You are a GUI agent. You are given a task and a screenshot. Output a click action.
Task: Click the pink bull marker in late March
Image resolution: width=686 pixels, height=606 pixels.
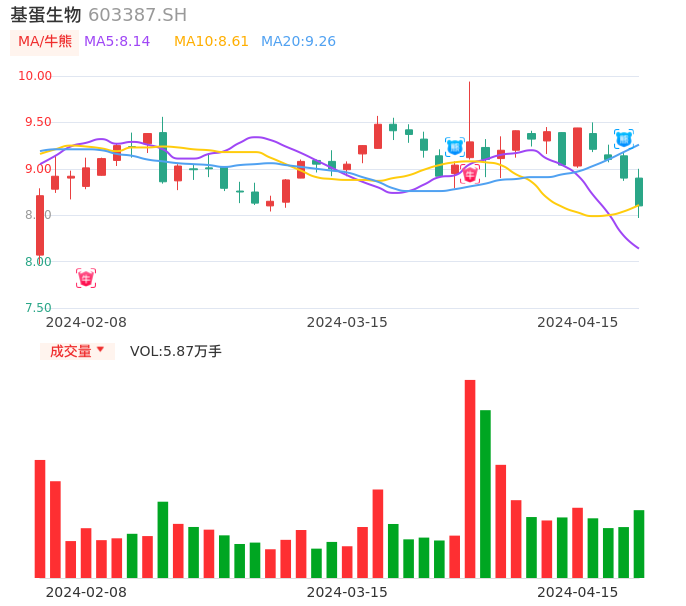pos(470,174)
